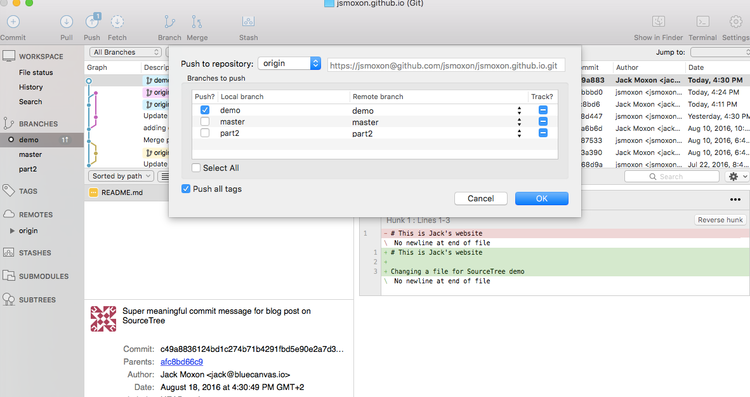Click the Pull toolbar icon
750x397 pixels.
click(66, 22)
